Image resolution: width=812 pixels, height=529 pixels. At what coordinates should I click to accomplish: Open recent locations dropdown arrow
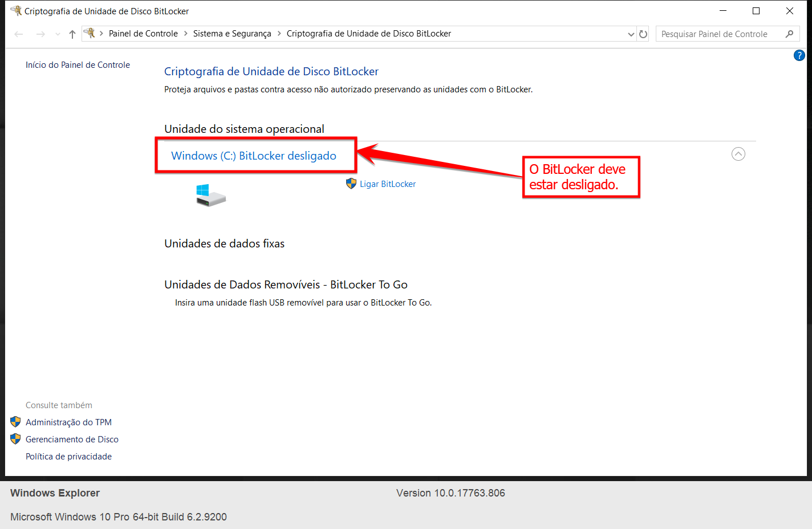58,34
